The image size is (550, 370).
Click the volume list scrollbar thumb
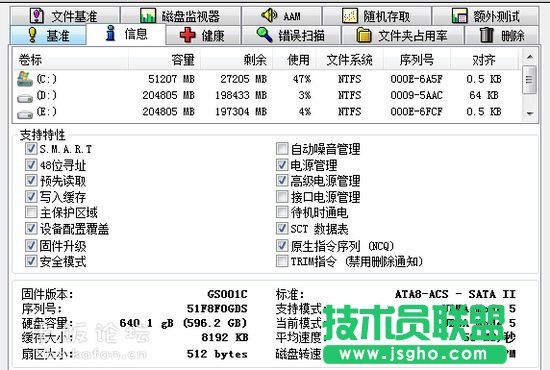point(530,80)
